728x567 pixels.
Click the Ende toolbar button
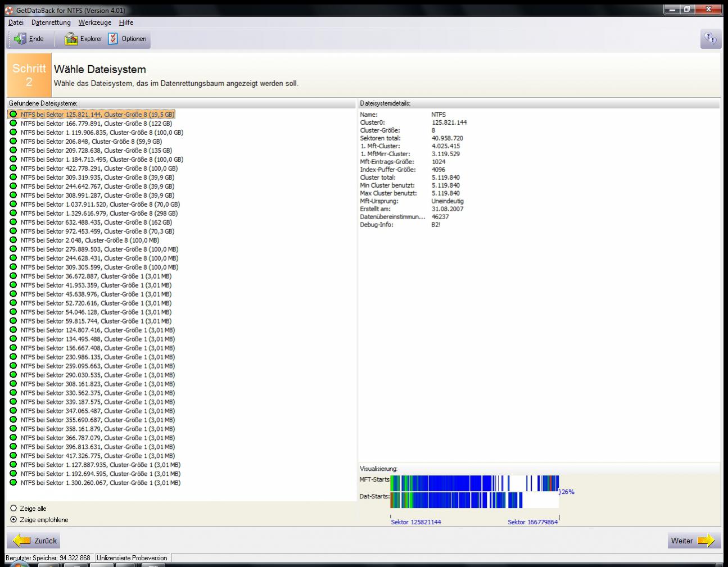(29, 39)
